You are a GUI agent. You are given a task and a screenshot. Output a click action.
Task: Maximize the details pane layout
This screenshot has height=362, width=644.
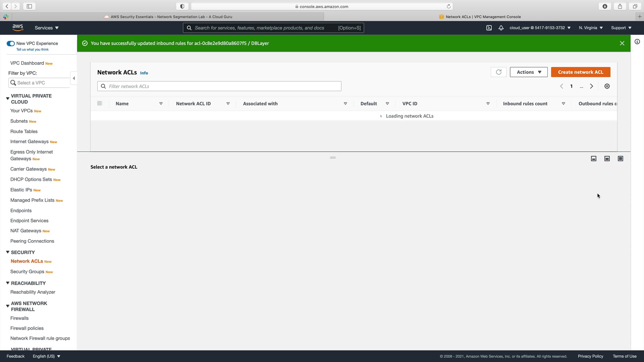(x=620, y=159)
